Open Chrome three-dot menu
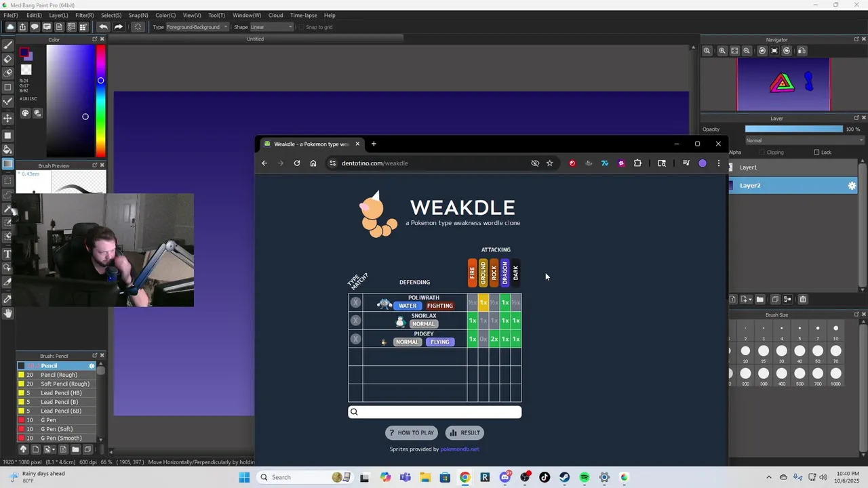Screen dimensions: 868x488 point(719,163)
